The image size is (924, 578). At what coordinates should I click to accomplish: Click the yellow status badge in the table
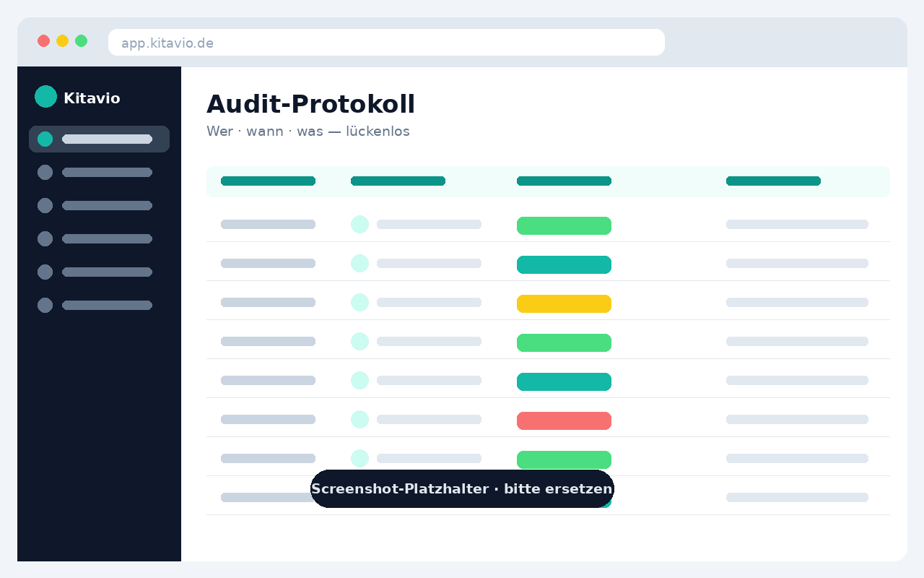[x=564, y=304]
